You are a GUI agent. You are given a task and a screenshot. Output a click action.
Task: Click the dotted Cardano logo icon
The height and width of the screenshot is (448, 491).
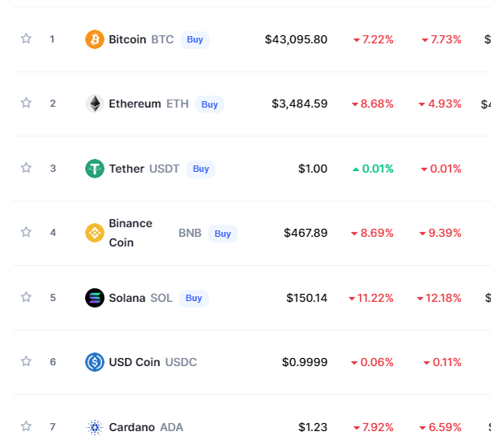[95, 427]
